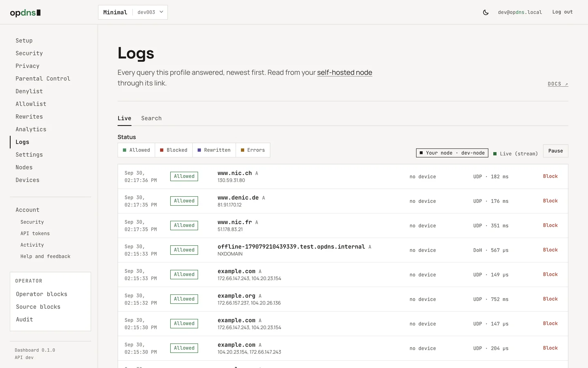
Task: Open the Minimal profile dropdown
Action: coord(133,12)
